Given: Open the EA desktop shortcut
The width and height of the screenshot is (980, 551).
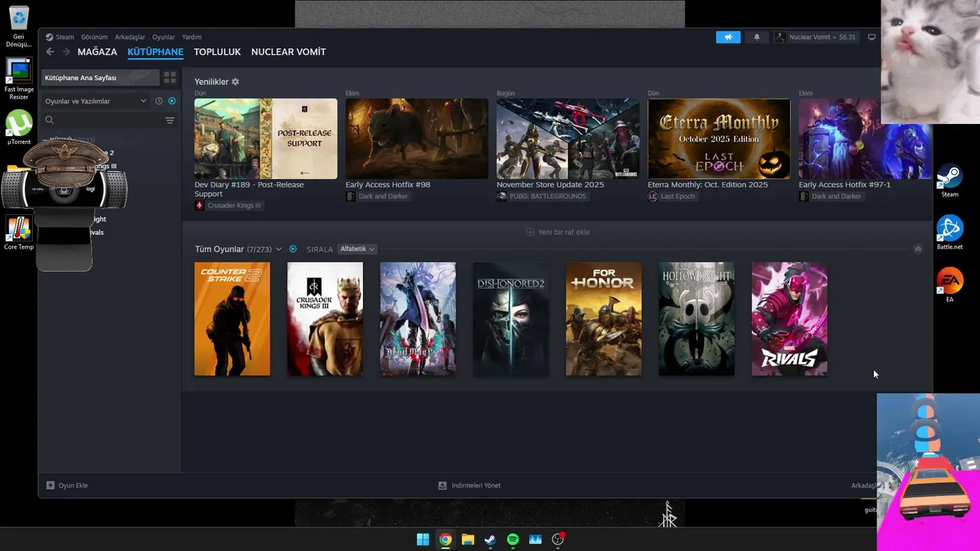Looking at the screenshot, I should click(949, 285).
